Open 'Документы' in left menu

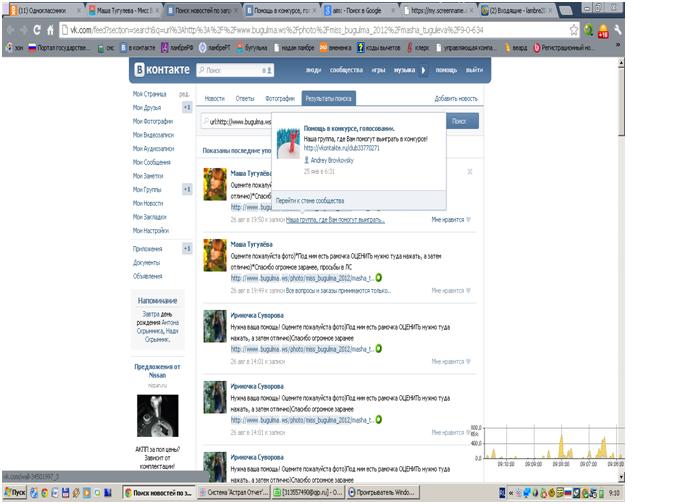coord(146,262)
